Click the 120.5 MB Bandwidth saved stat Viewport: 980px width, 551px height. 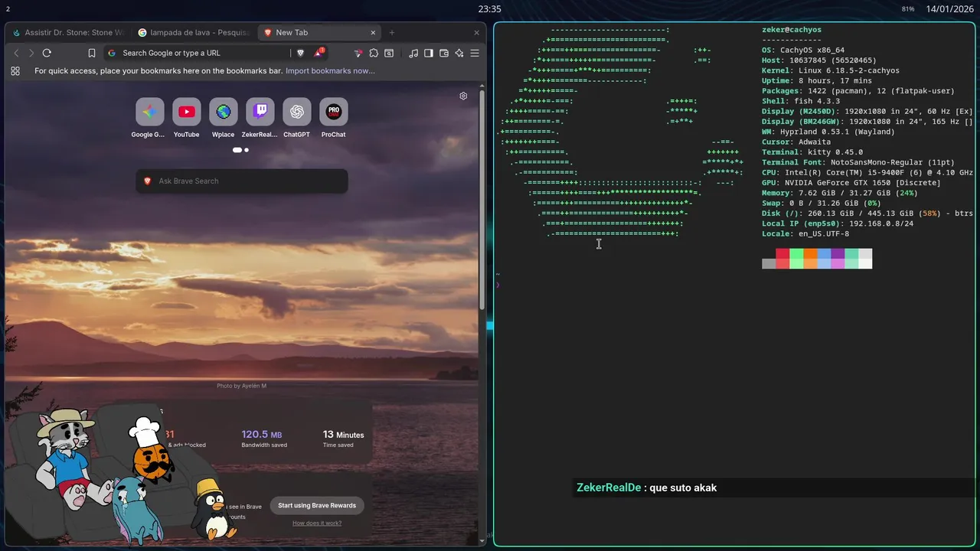(x=264, y=439)
